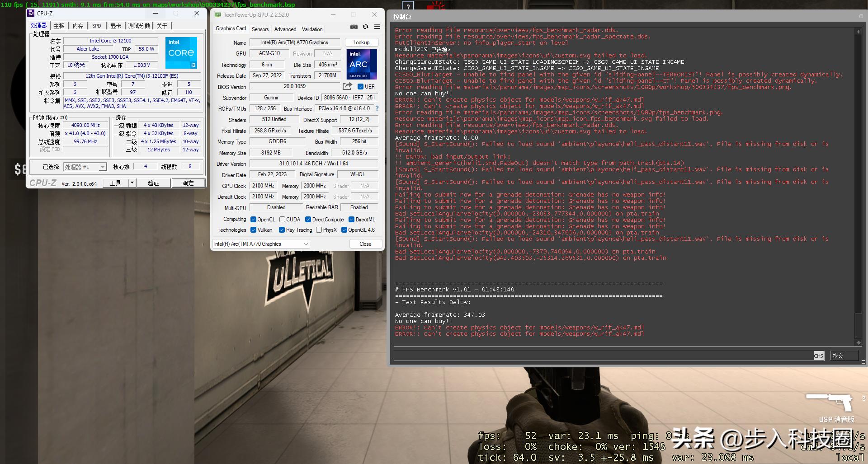This screenshot has width=868, height=464.
Task: Switch to the Sensors tab in GPU-Z
Action: (x=260, y=29)
